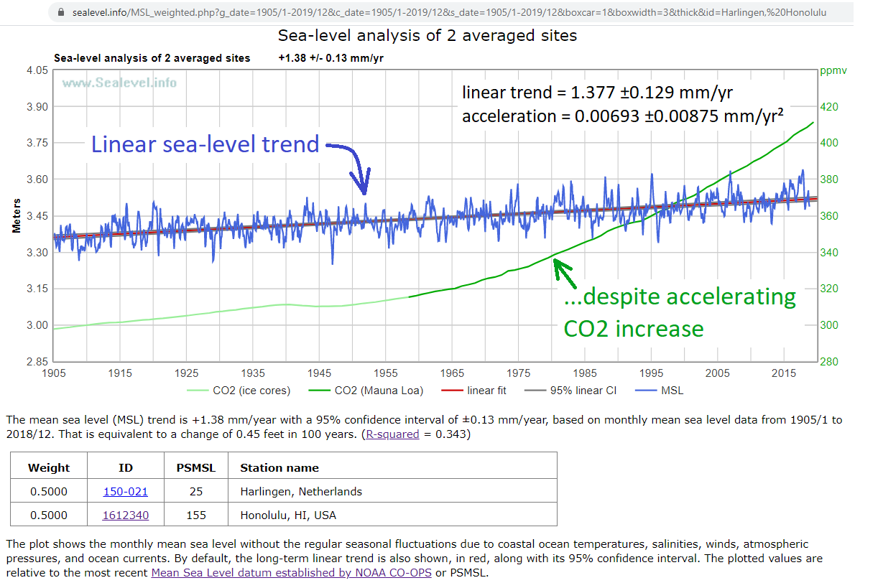Screen dimensions: 883x588
Task: Open the "R-squared" link
Action: tap(393, 434)
